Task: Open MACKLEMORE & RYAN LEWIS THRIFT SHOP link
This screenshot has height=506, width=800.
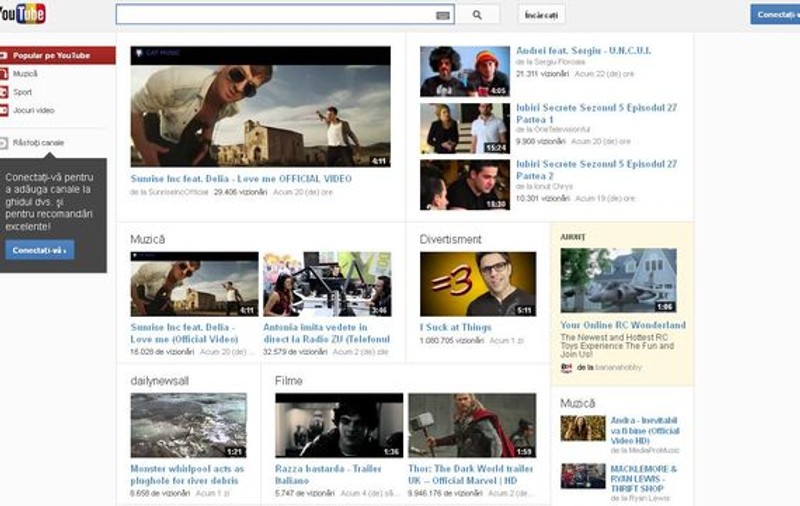Action: [x=644, y=478]
